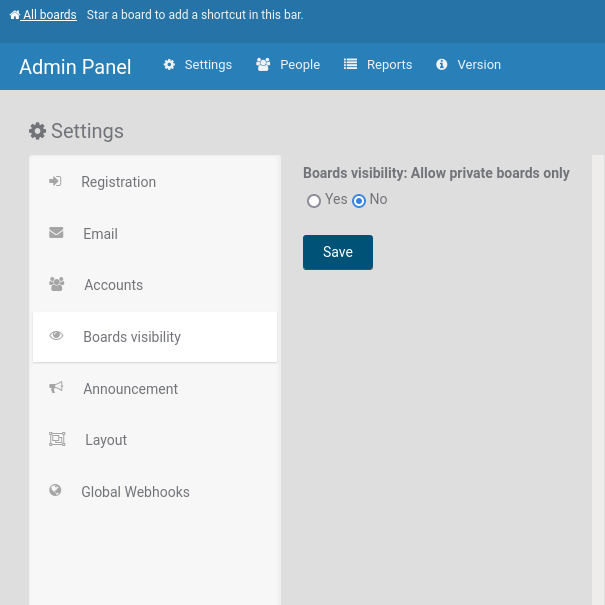605x605 pixels.
Task: Click the Reports list icon in header
Action: [x=351, y=65]
